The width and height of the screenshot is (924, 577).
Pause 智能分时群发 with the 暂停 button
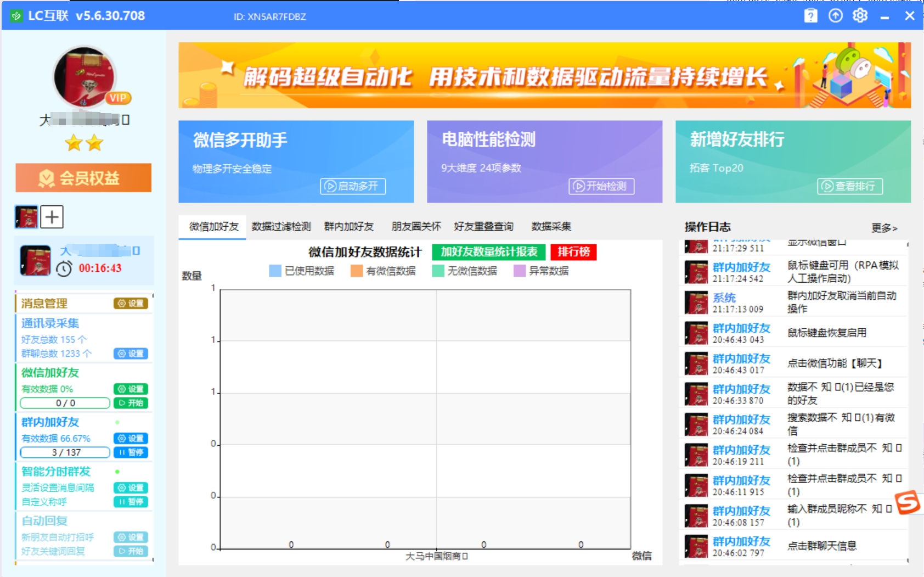coord(131,502)
